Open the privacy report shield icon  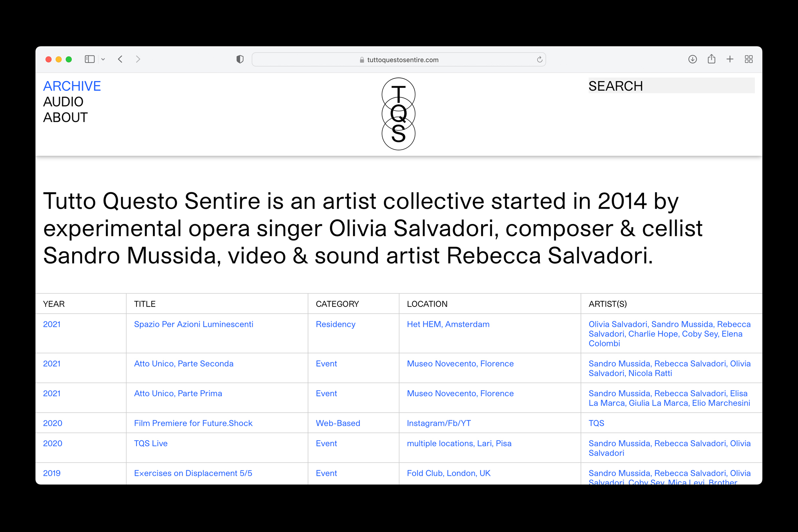240,59
